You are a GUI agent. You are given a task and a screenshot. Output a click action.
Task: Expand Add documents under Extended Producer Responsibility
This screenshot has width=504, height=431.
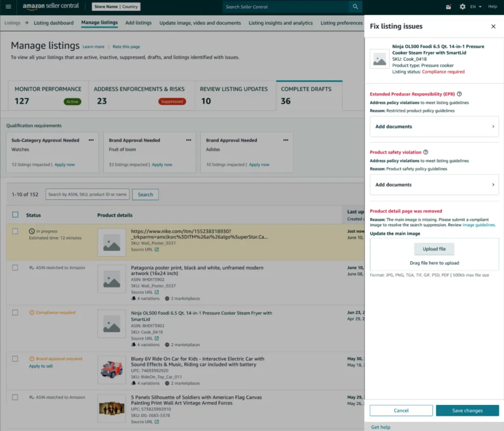click(434, 126)
